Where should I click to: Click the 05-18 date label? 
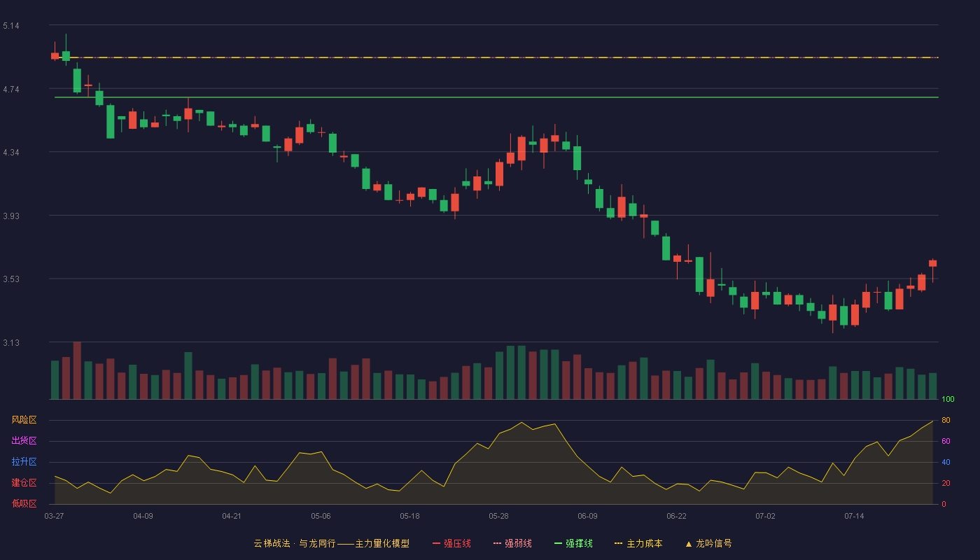point(409,516)
